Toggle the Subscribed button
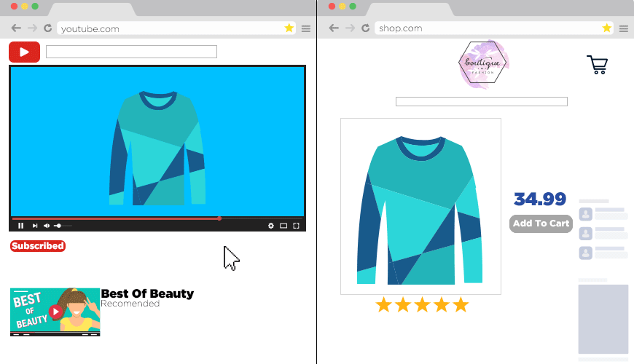 (x=38, y=246)
